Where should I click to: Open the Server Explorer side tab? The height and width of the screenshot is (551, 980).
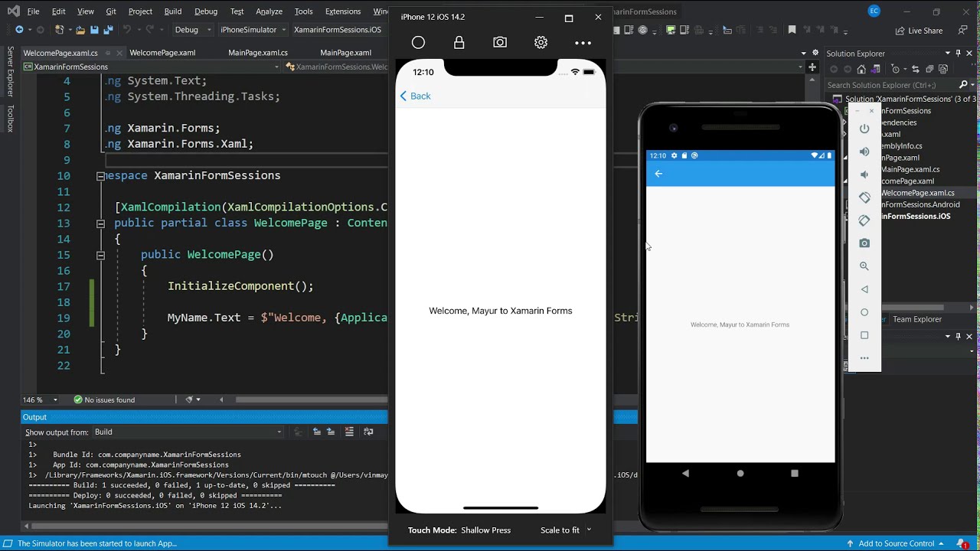[10, 71]
